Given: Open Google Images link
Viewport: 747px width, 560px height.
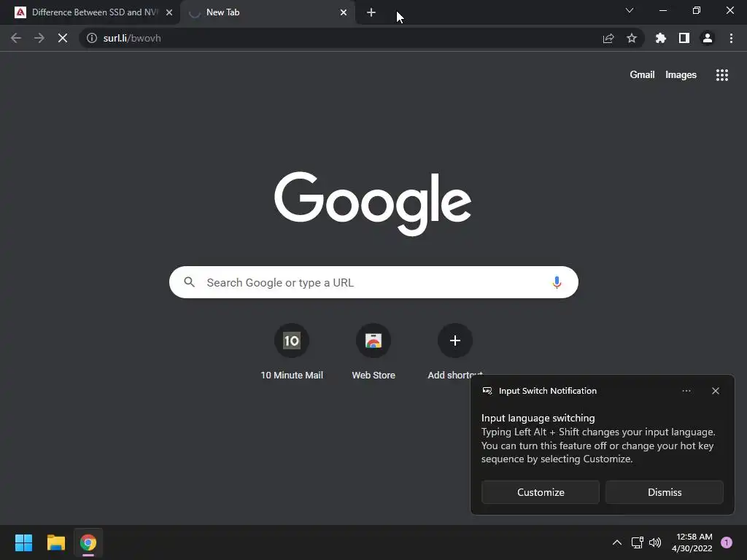Looking at the screenshot, I should [681, 75].
